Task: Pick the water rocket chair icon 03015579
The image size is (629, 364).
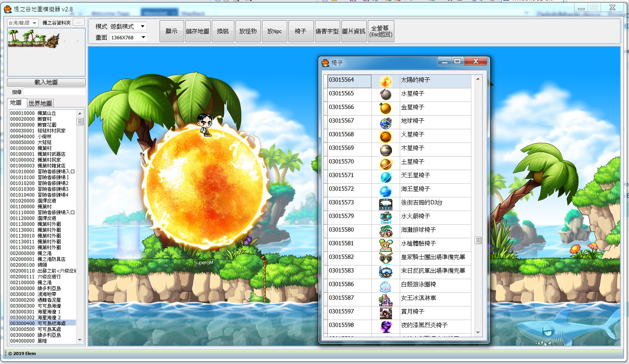Action: pos(385,218)
